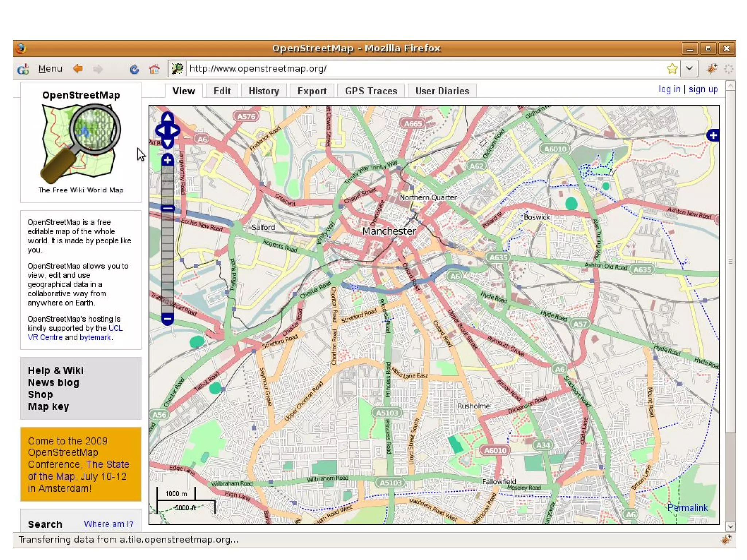Go to the browser home page icon
Image resolution: width=747 pixels, height=560 pixels.
[154, 69]
